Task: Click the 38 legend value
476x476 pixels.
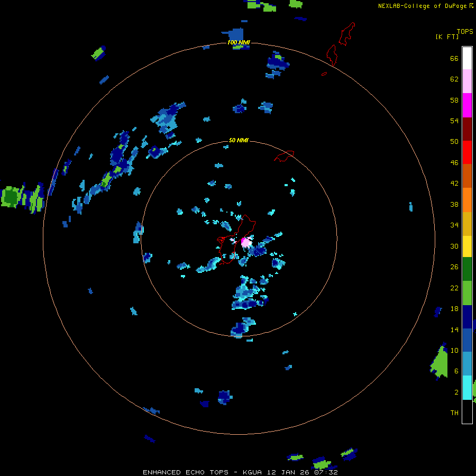Action: 454,204
